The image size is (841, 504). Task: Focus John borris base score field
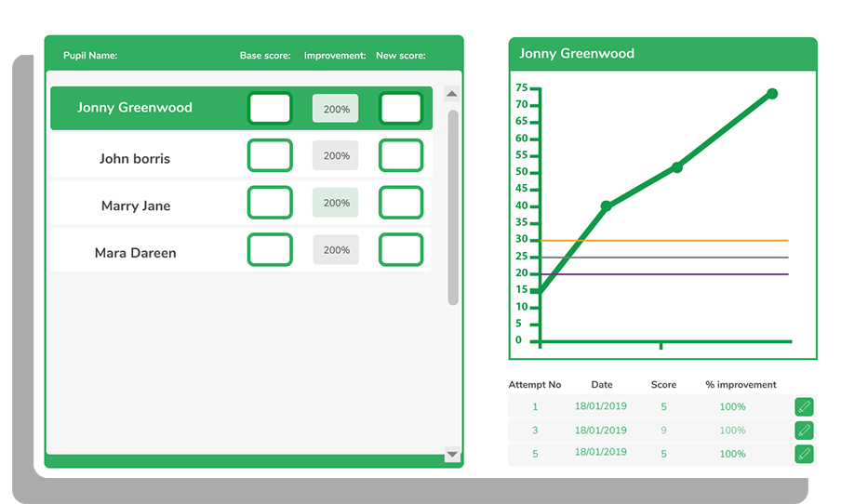(270, 155)
